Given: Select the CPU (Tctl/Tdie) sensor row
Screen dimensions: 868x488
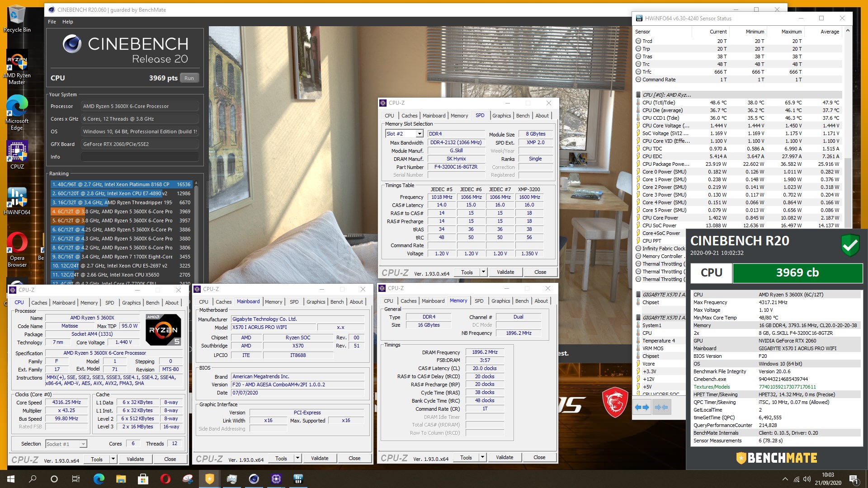Looking at the screenshot, I should (x=739, y=103).
